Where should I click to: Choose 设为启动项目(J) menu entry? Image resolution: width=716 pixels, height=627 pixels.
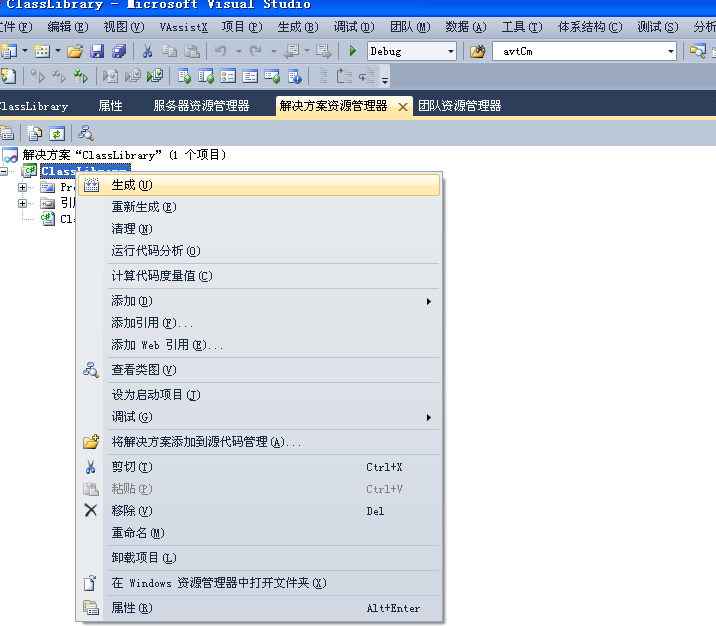tap(259, 395)
